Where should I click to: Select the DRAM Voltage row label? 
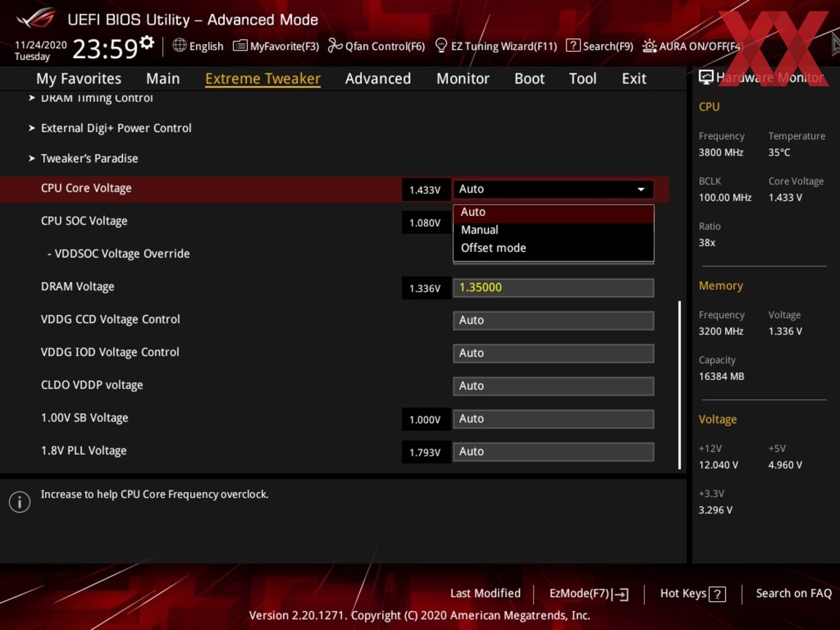point(77,287)
